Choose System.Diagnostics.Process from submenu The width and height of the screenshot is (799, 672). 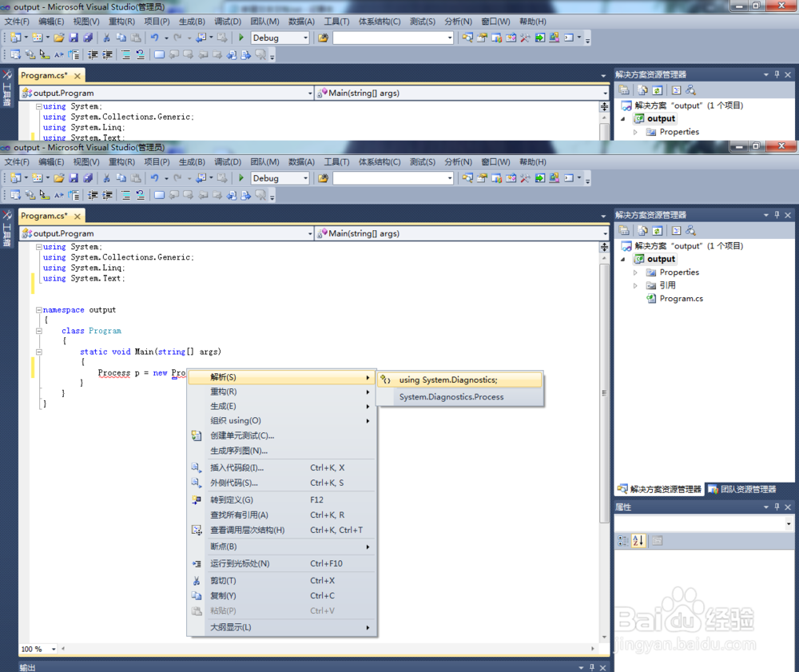click(x=460, y=397)
